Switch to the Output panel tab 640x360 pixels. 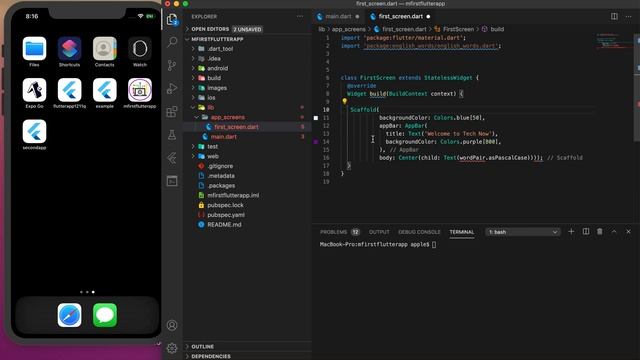379,232
